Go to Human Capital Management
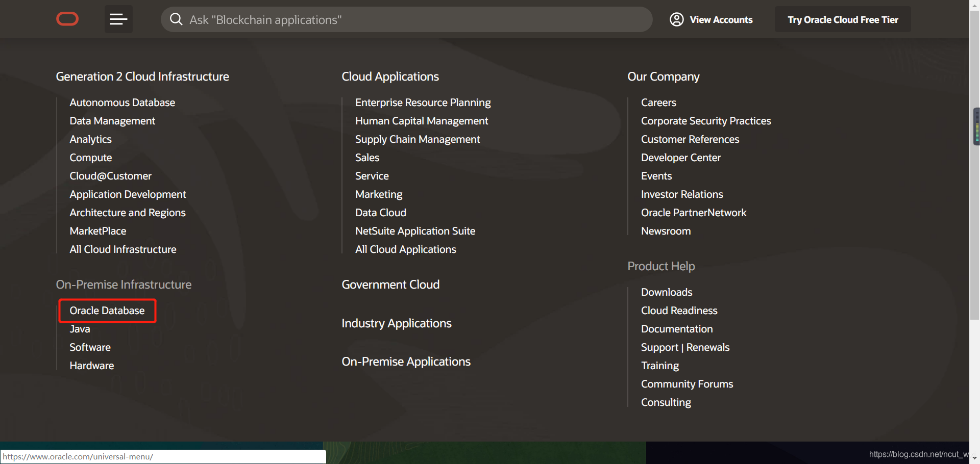980x464 pixels. (422, 121)
